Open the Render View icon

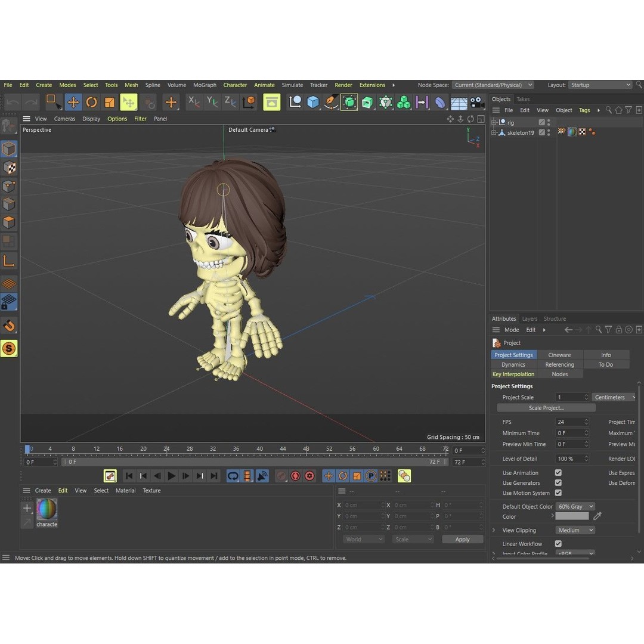271,103
